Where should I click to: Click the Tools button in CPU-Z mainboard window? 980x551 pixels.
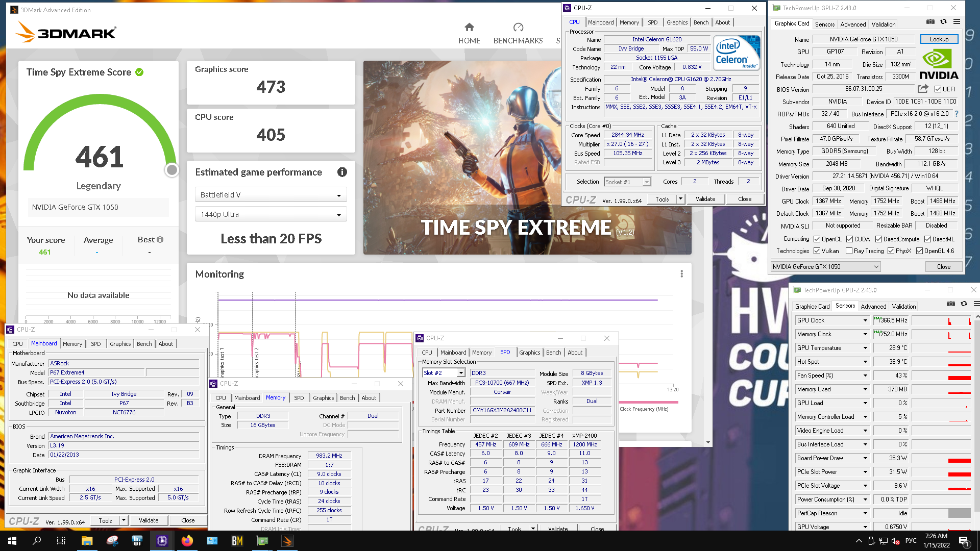pos(105,520)
